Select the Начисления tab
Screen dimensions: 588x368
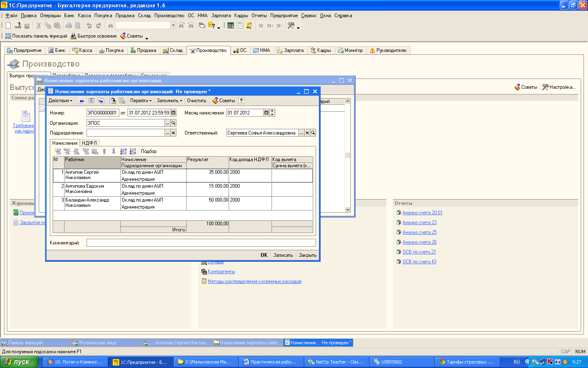click(65, 143)
